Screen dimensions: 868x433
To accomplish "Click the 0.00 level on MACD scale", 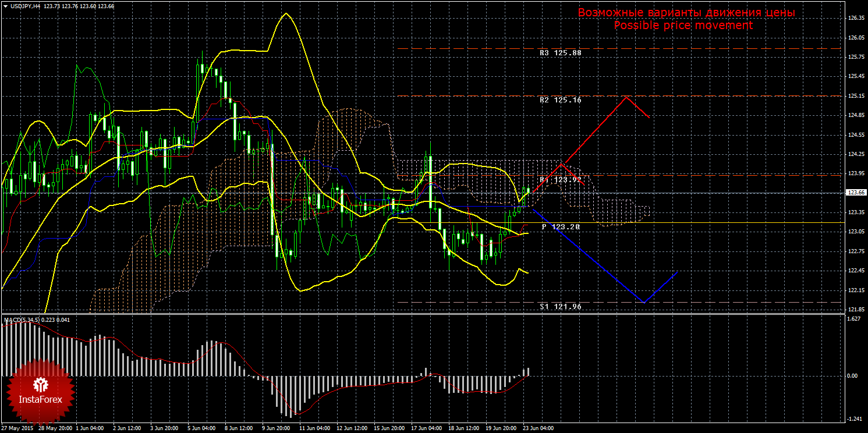I will pyautogui.click(x=853, y=376).
